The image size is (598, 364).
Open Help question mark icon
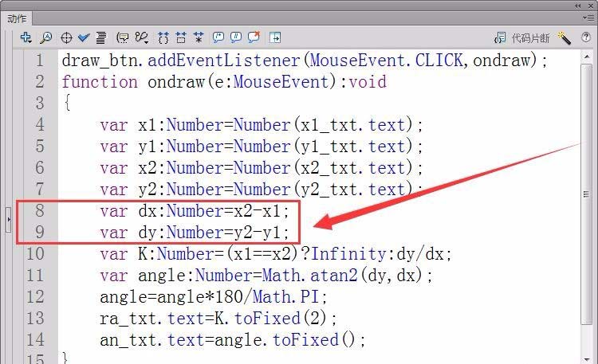pyautogui.click(x=586, y=37)
